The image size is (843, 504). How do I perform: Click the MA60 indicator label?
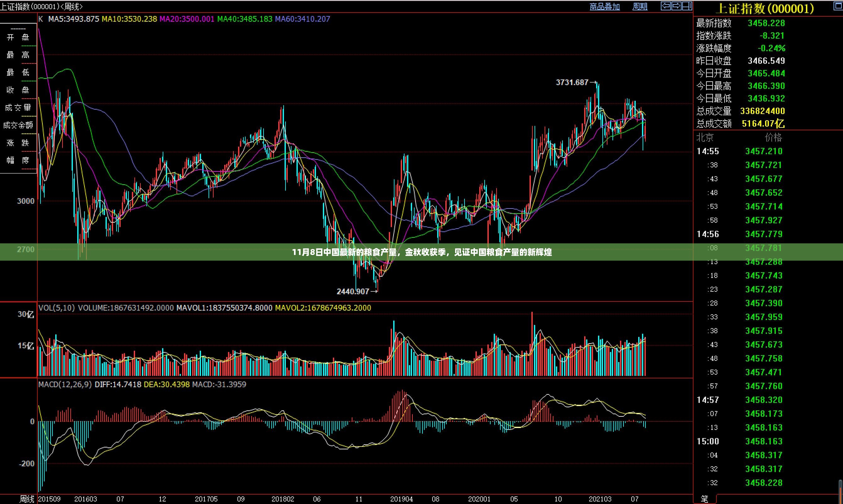tap(302, 19)
